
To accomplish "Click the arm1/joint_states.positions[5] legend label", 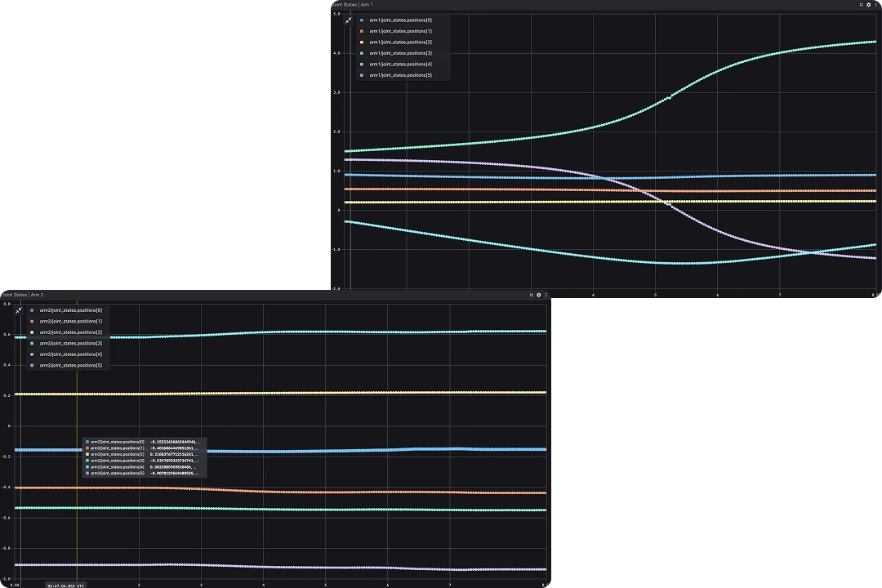I will tap(400, 75).
